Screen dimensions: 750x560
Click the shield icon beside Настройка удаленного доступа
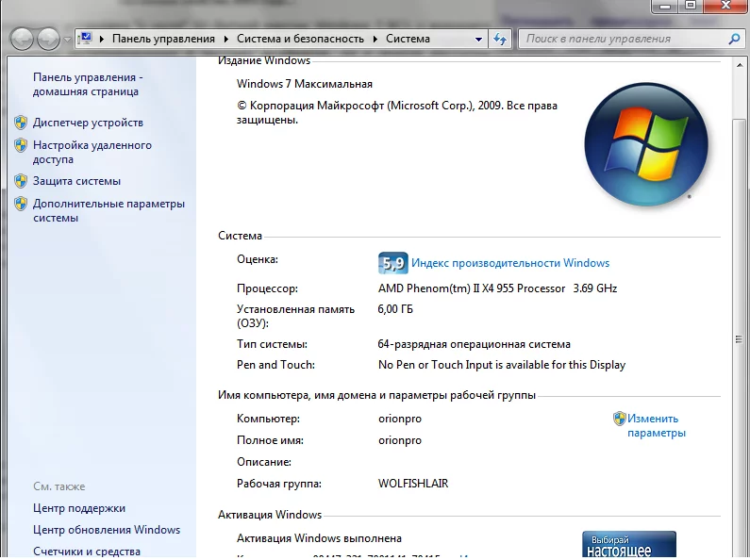coord(21,145)
